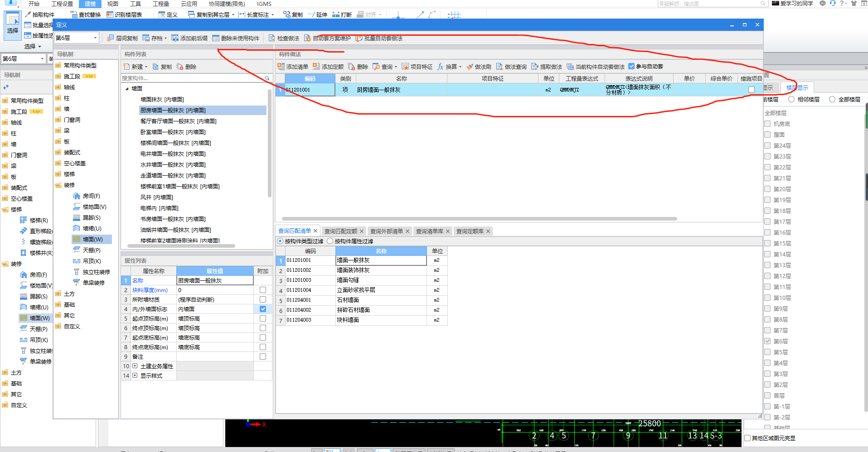The width and height of the screenshot is (868, 452).
Task: Click 添加定额 icon
Action: click(316, 67)
